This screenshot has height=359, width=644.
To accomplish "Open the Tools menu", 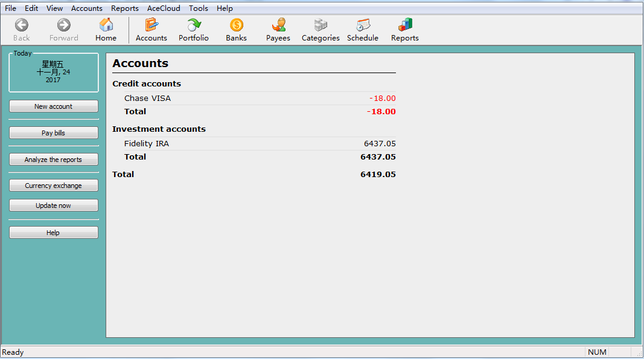I will click(199, 8).
